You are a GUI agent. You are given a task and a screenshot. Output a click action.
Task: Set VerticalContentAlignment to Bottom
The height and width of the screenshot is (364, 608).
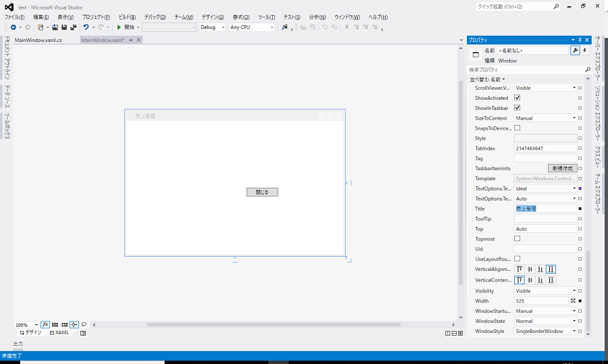tap(540, 280)
